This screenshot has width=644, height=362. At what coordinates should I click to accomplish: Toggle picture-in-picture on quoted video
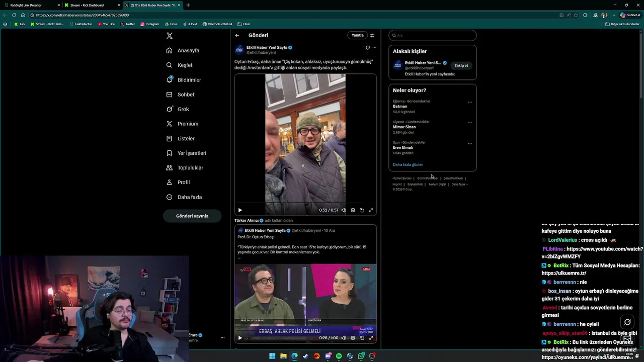(x=362, y=338)
